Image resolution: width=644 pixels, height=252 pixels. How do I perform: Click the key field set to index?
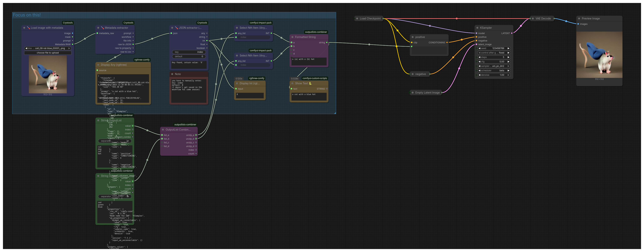click(x=189, y=52)
